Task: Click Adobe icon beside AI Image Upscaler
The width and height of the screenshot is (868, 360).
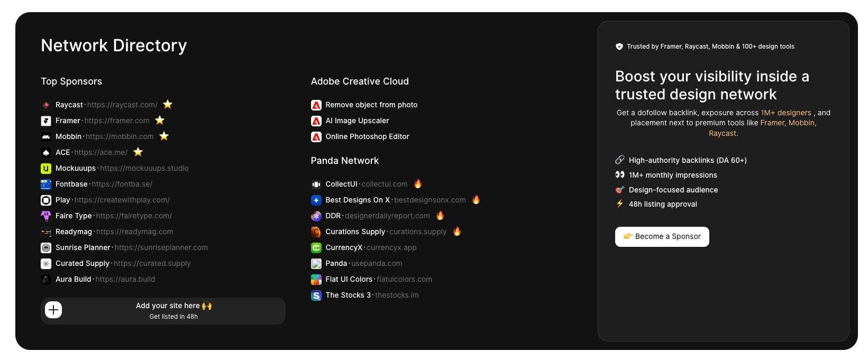Action: (x=316, y=121)
